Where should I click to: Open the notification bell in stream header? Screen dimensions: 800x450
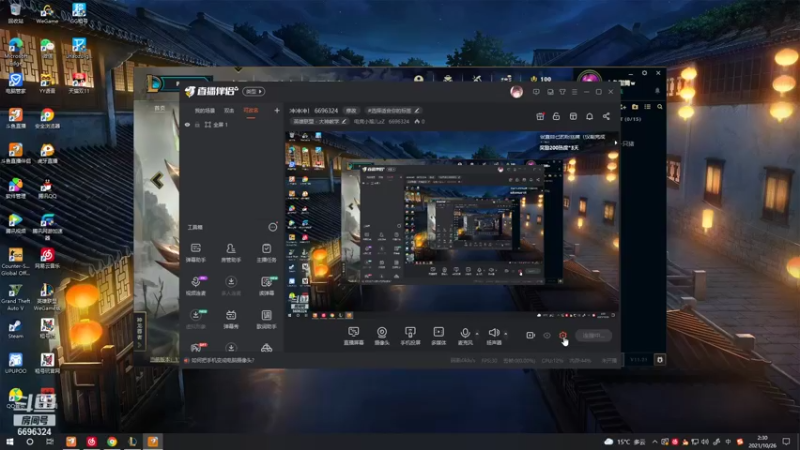tap(589, 116)
